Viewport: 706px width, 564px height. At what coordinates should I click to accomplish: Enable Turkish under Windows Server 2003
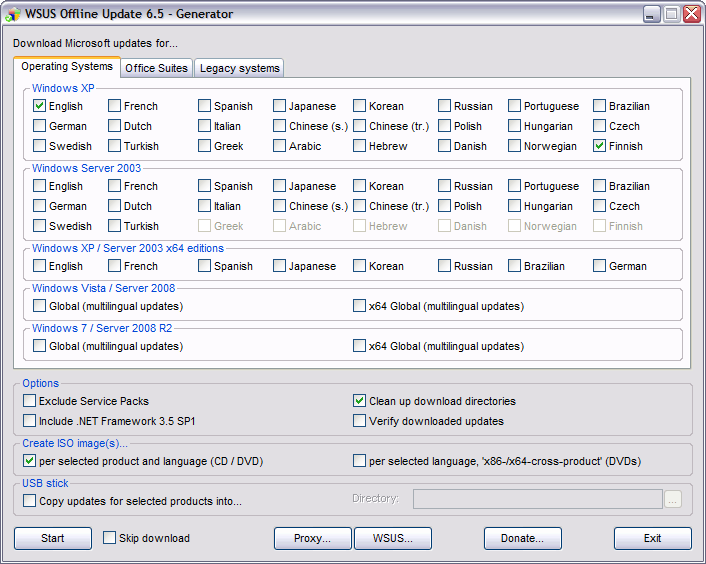[x=114, y=226]
